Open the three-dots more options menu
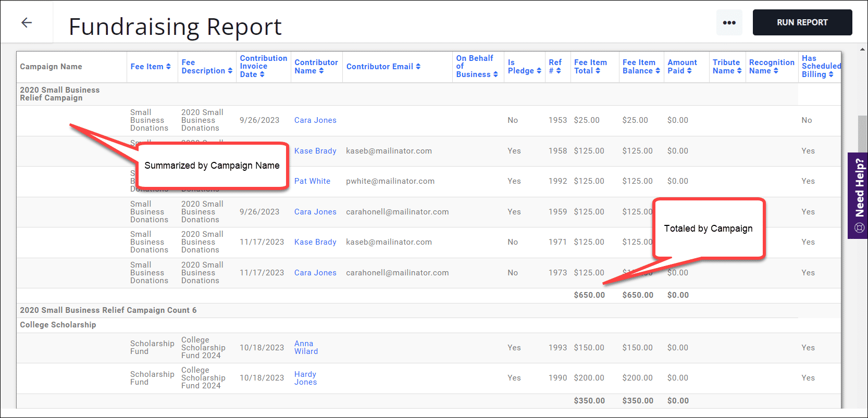This screenshot has height=418, width=868. [x=729, y=22]
